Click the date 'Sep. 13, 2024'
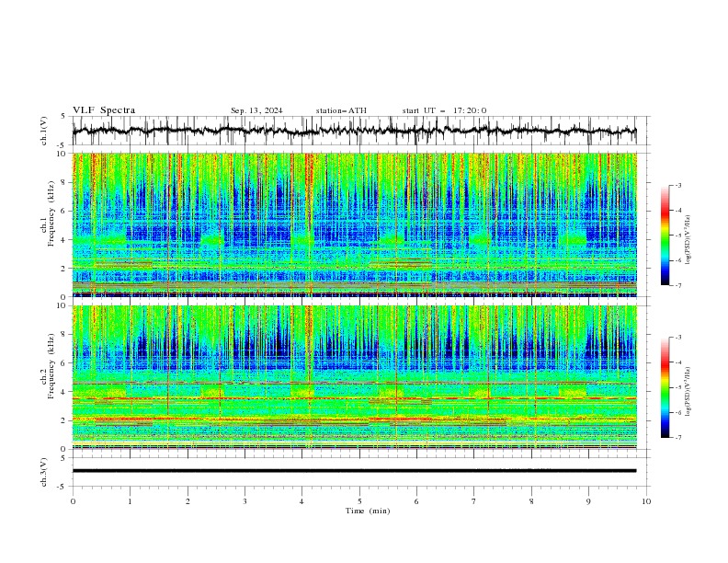This screenshot has width=728, height=563. coord(256,110)
